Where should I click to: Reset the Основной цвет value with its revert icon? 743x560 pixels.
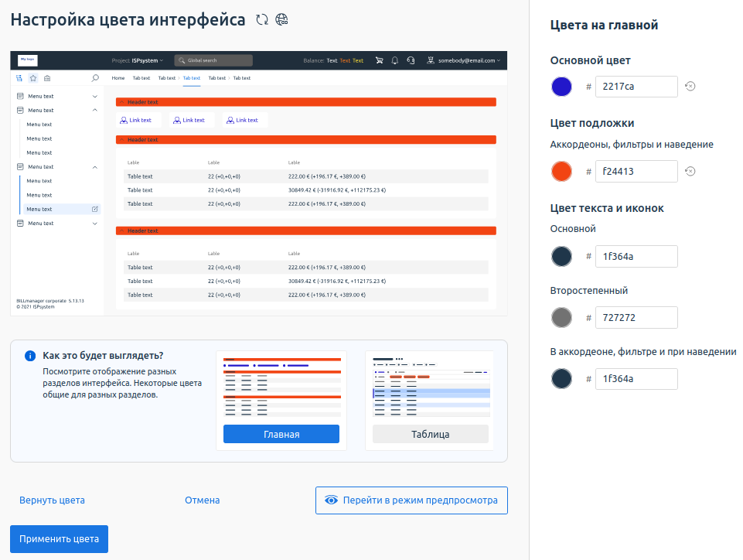click(690, 86)
